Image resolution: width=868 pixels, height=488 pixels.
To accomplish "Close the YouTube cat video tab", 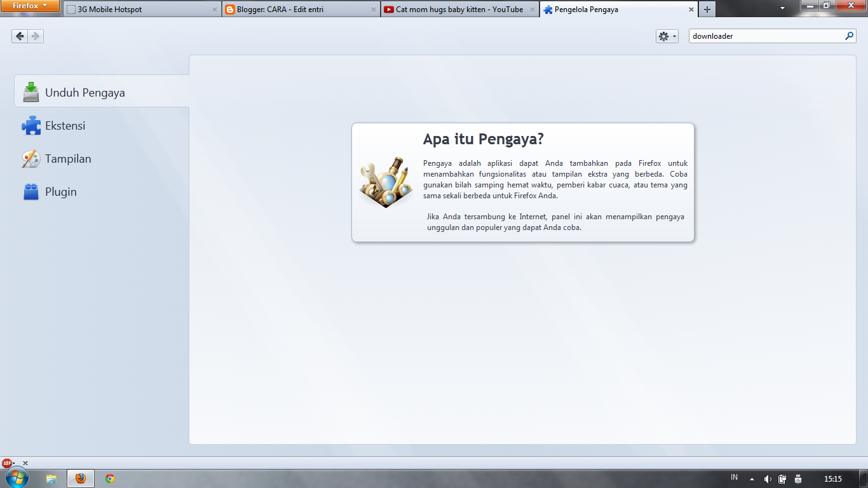I will (532, 10).
